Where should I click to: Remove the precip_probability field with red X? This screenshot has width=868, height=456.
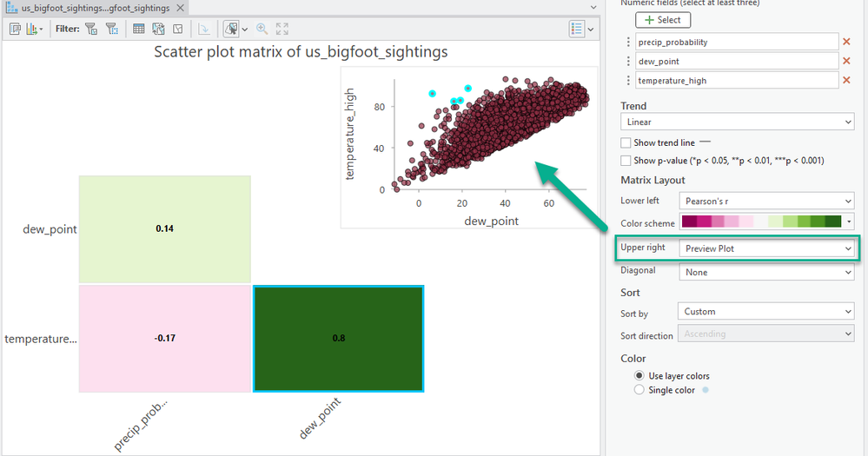point(845,42)
